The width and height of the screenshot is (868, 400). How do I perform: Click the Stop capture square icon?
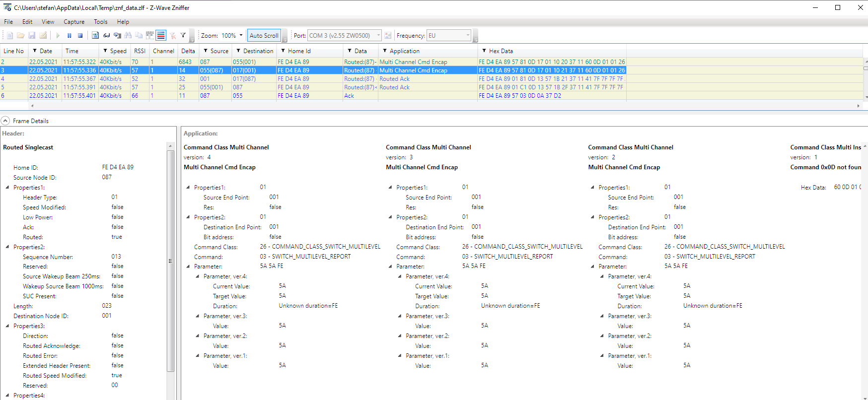[x=80, y=36]
